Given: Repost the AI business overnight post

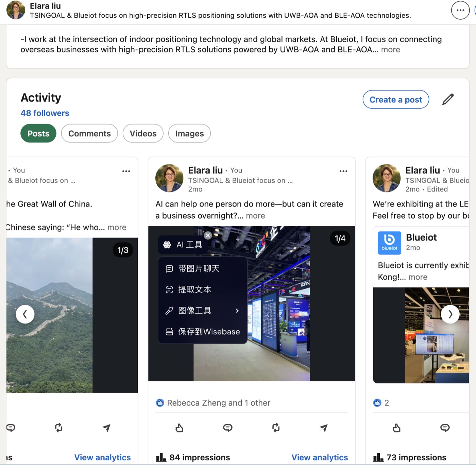Looking at the screenshot, I should click(276, 428).
